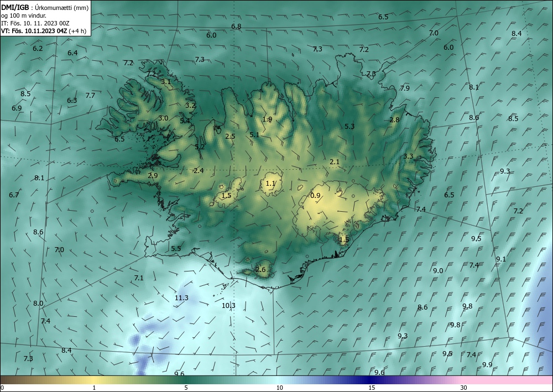Click the 6.4 value map label
Image resolution: width=553 pixels, height=392 pixels.
72,53
